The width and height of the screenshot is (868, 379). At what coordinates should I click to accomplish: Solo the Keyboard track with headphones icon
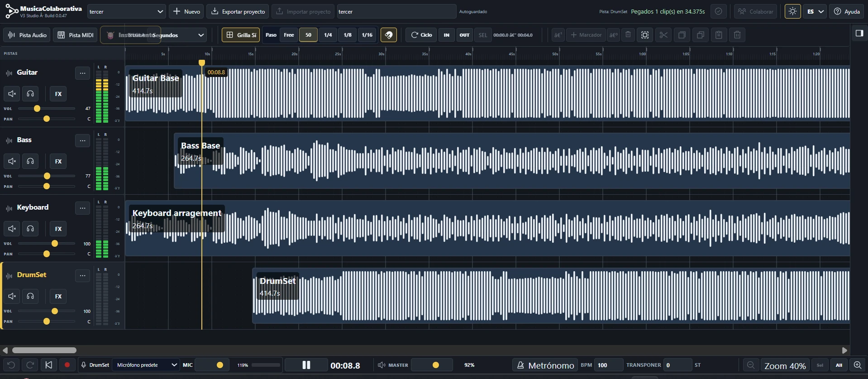(30, 229)
